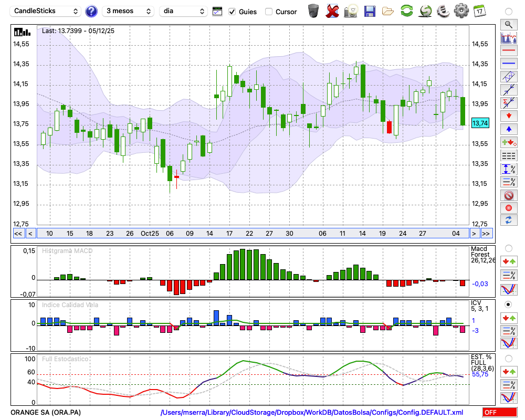
Task: Select the blue horizontal line tool
Action: point(508,64)
